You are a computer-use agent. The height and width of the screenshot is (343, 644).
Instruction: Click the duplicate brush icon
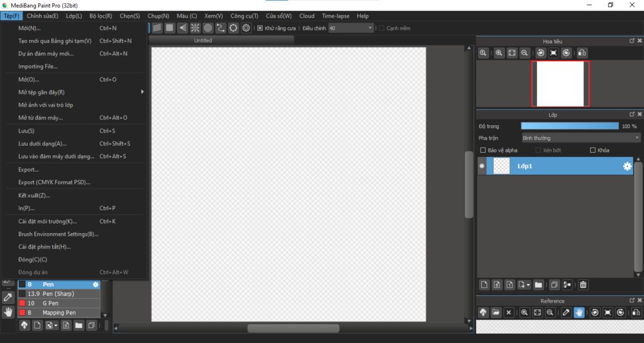(92, 325)
